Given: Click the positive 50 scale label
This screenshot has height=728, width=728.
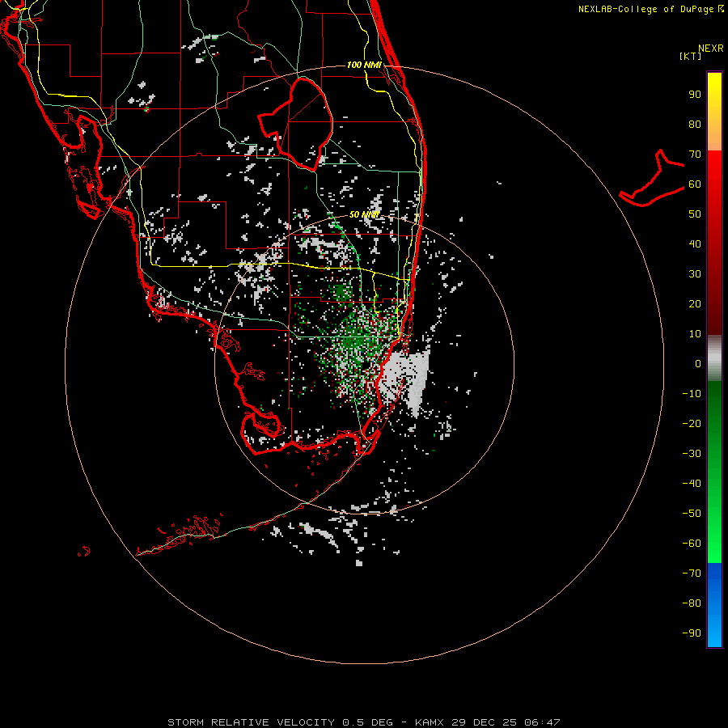Looking at the screenshot, I should coord(695,214).
